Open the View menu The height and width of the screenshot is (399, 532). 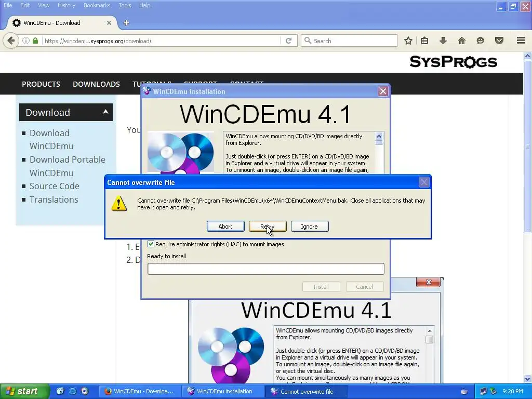click(x=44, y=5)
